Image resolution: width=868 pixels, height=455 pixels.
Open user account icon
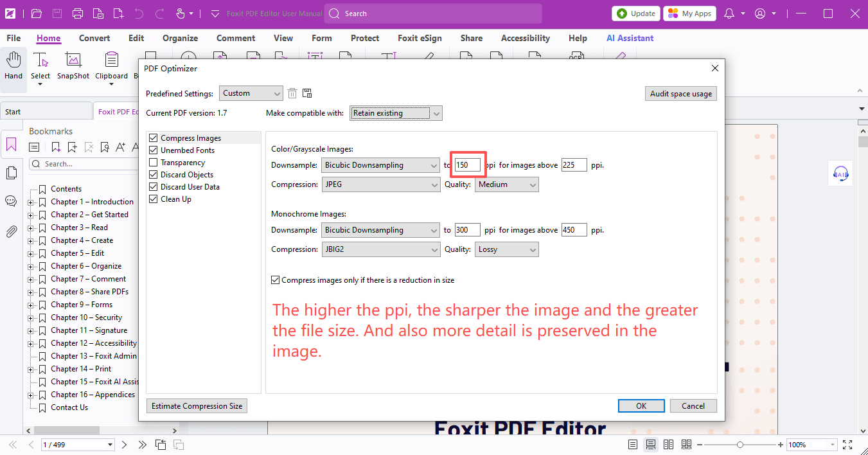click(x=761, y=13)
